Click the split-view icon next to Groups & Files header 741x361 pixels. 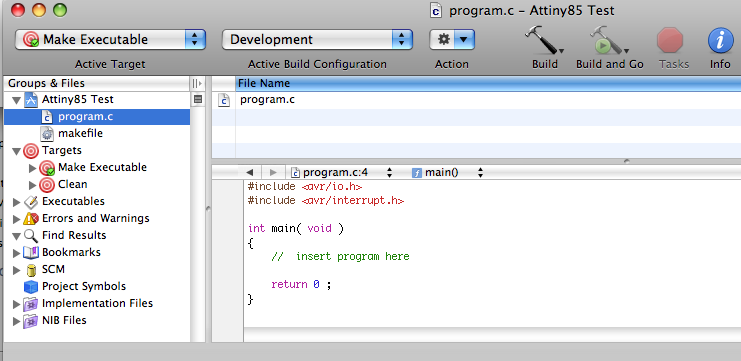click(197, 84)
